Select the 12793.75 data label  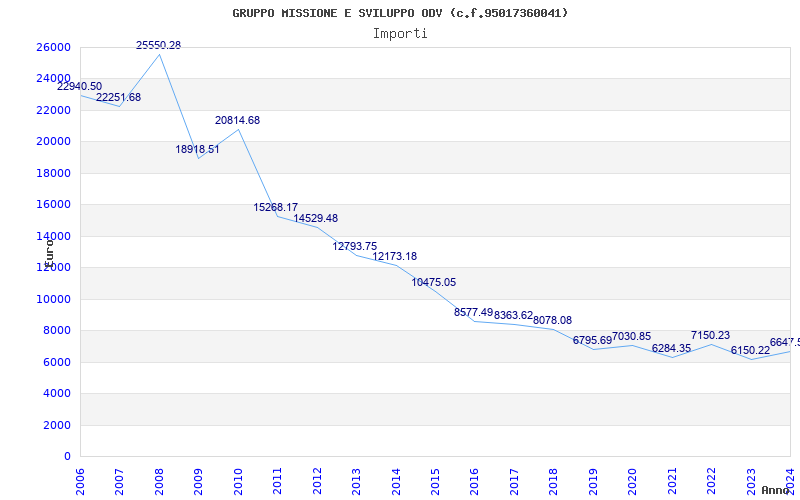[x=355, y=246]
